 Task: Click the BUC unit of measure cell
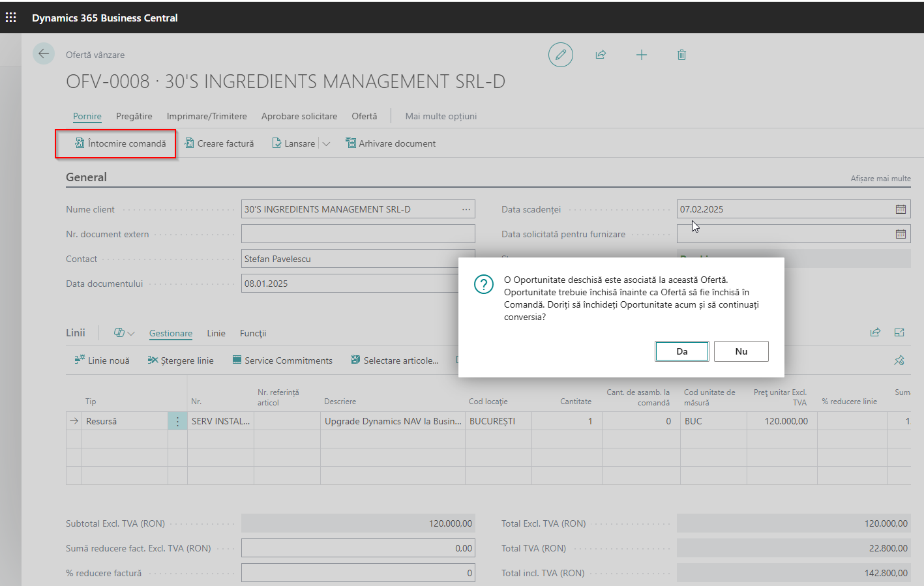click(x=714, y=421)
